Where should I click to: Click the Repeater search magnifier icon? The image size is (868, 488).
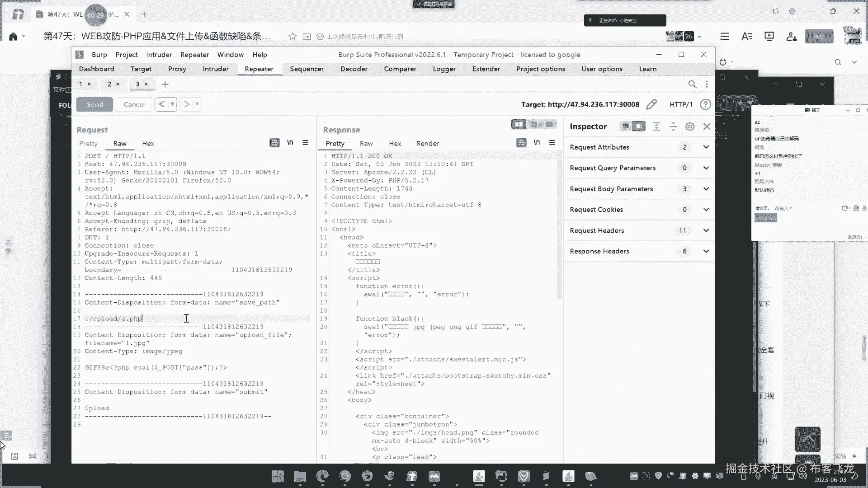pos(692,84)
